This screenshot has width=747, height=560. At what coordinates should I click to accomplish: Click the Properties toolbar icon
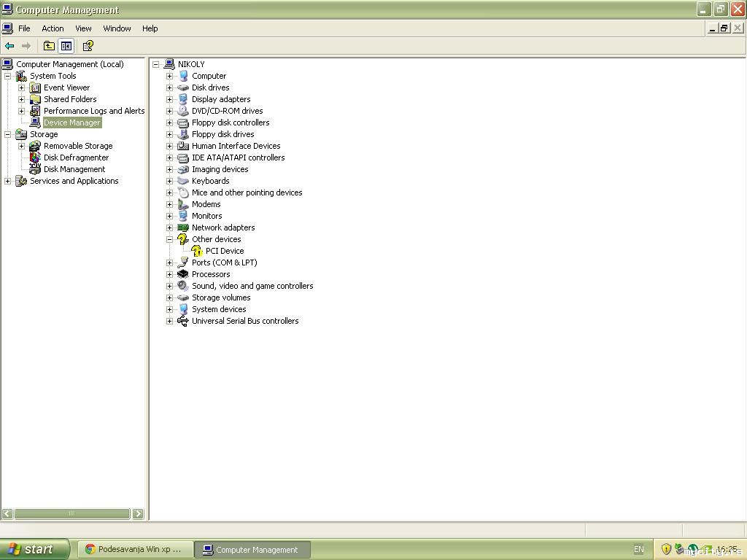pos(88,46)
